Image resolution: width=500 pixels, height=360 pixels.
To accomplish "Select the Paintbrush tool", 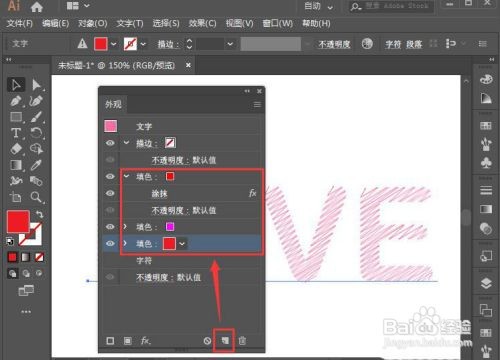I will tap(36, 117).
